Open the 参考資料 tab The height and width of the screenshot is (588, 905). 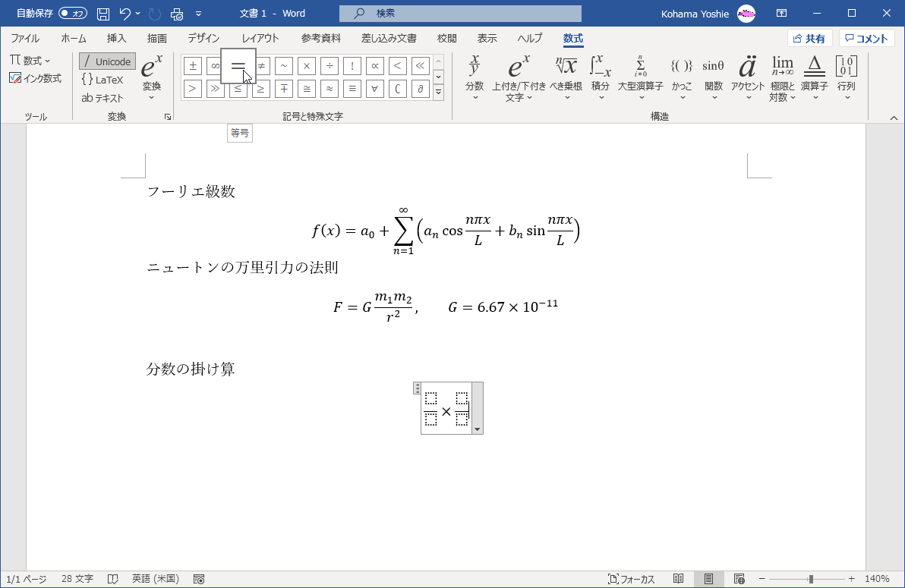[x=321, y=38]
